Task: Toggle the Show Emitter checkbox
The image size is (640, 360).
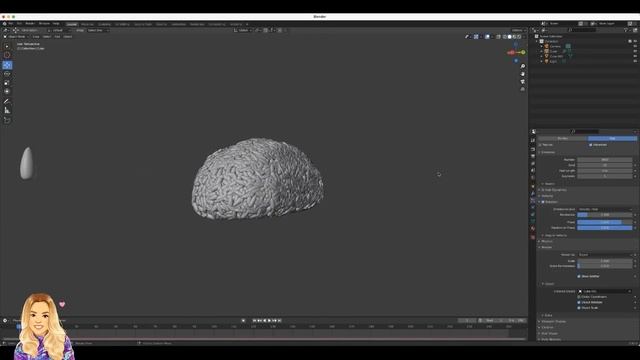Action: click(x=579, y=276)
